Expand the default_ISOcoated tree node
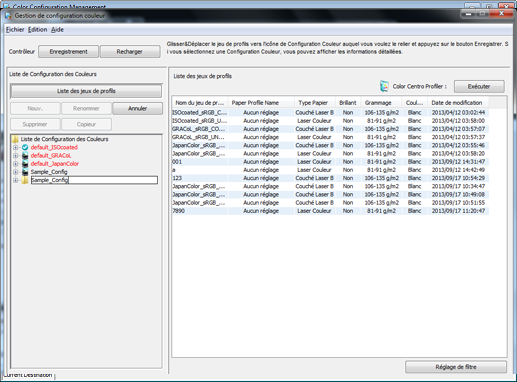Viewport: 517px width, 382px height. pos(15,147)
